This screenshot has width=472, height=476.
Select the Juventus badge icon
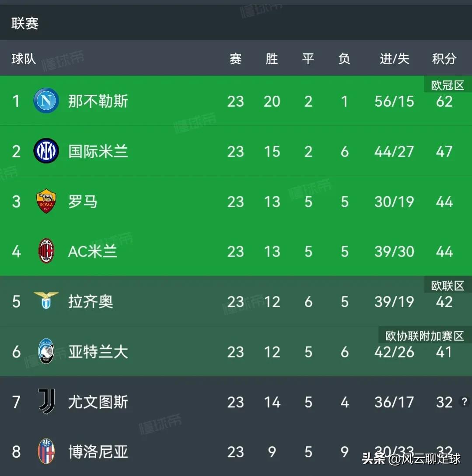click(46, 402)
